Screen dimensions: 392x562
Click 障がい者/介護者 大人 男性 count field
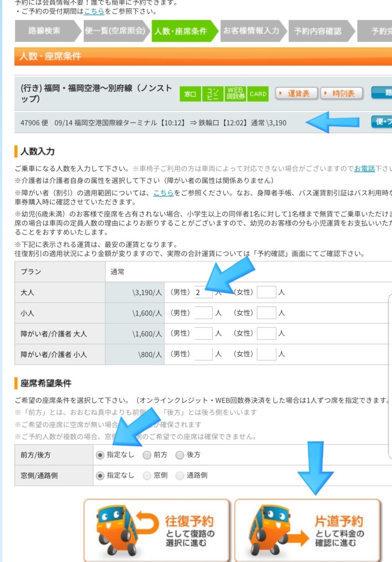(x=203, y=333)
